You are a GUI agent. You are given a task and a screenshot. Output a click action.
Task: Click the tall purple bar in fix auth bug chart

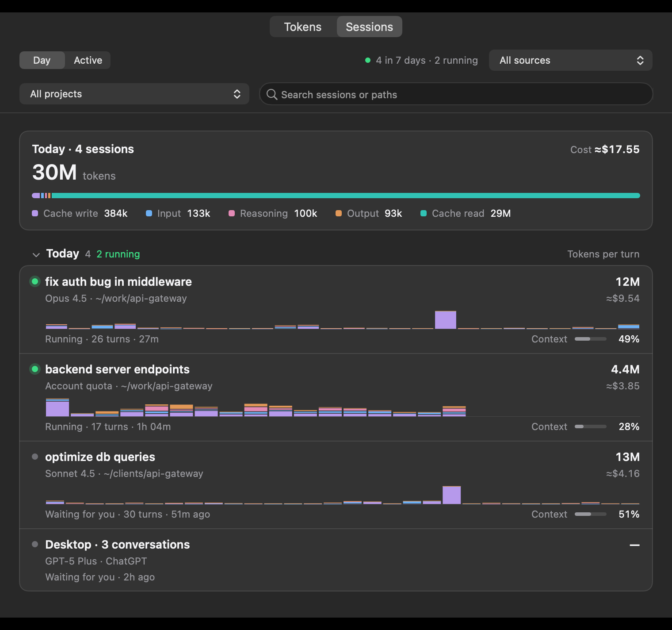tap(446, 320)
